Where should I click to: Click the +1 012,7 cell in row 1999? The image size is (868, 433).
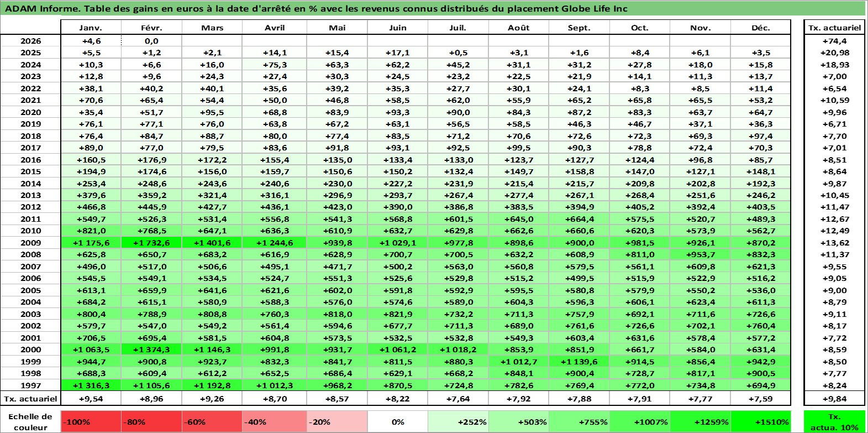[x=519, y=362]
